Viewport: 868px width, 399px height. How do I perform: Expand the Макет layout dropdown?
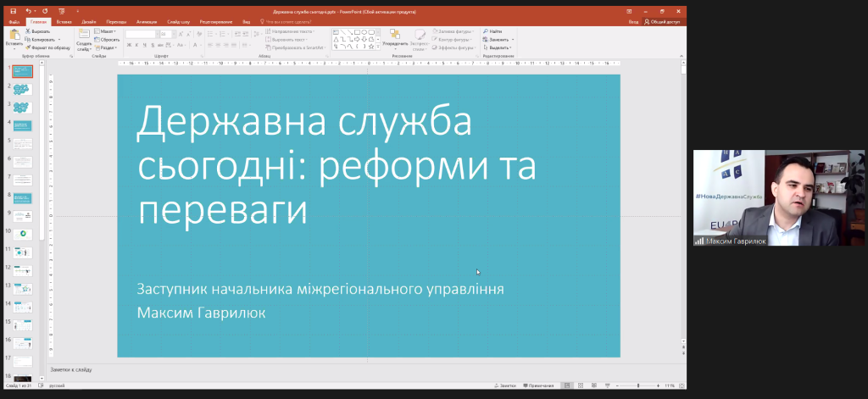click(108, 30)
